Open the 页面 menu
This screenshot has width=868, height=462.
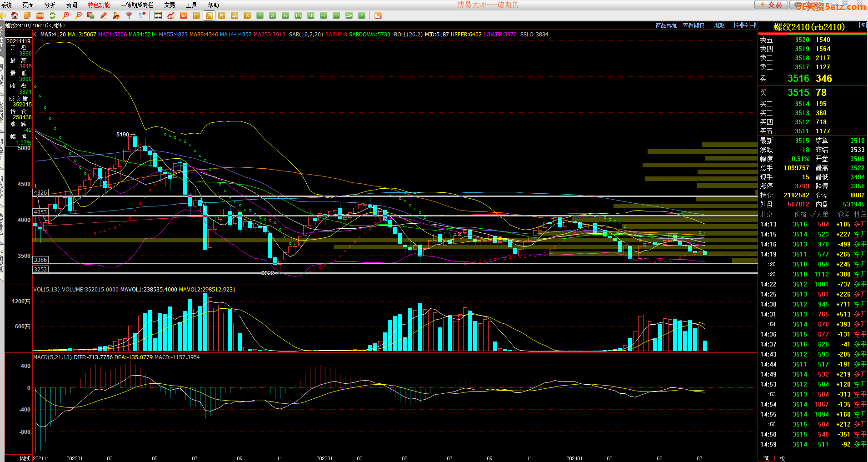click(x=28, y=5)
